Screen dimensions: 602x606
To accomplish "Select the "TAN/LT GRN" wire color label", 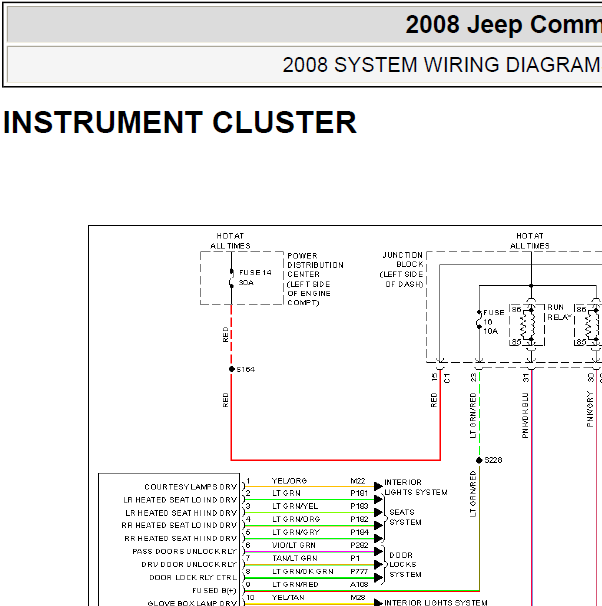I will click(294, 558).
